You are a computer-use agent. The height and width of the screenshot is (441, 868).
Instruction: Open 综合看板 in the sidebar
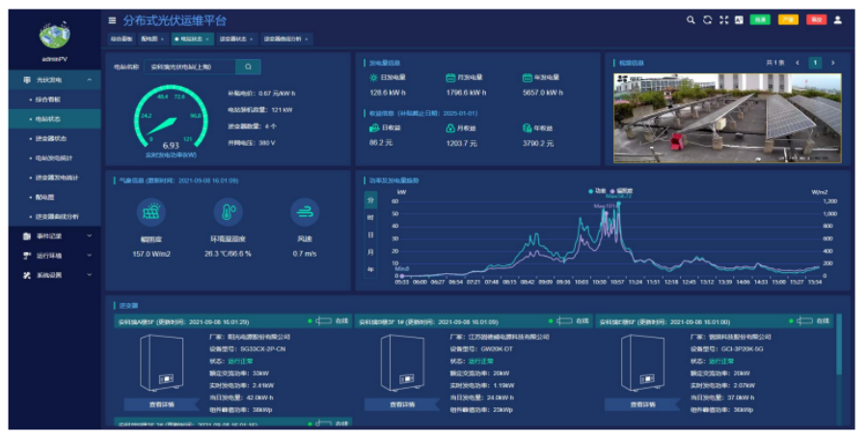pyautogui.click(x=55, y=99)
